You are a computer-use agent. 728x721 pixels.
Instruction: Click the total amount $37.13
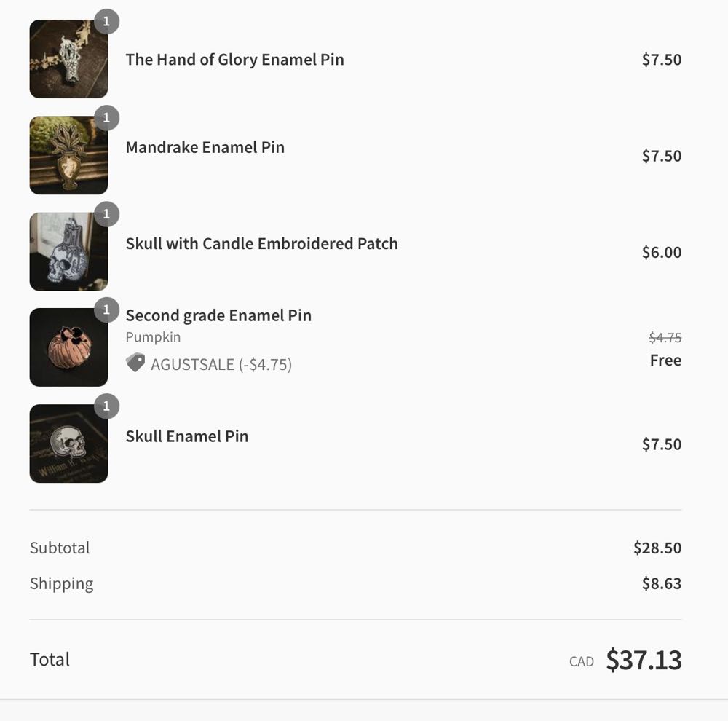tap(644, 660)
